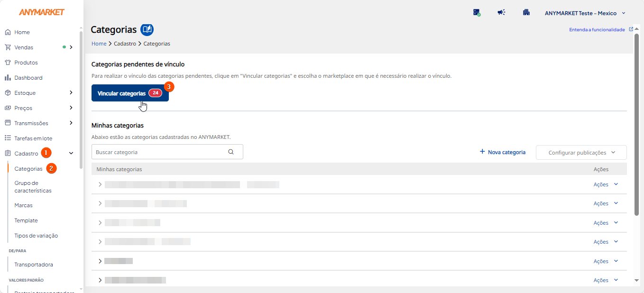Expand the third category row chevron
The width and height of the screenshot is (644, 293).
point(100,223)
